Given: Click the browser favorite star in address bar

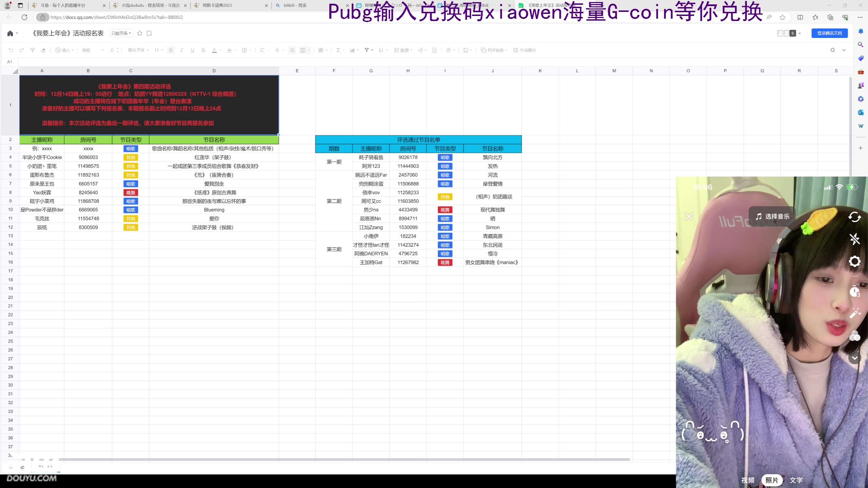Looking at the screenshot, I should pyautogui.click(x=783, y=17).
